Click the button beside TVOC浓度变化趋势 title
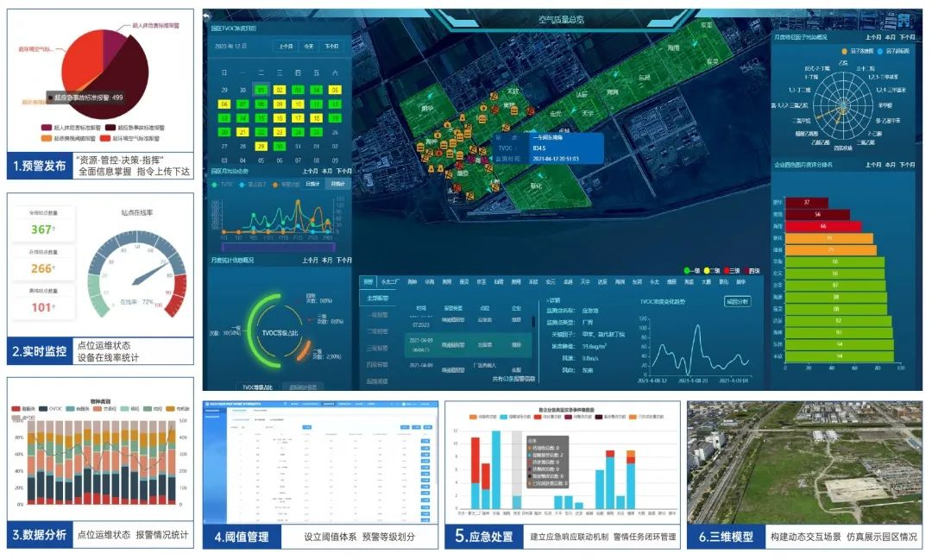The height and width of the screenshot is (560, 932). (737, 301)
